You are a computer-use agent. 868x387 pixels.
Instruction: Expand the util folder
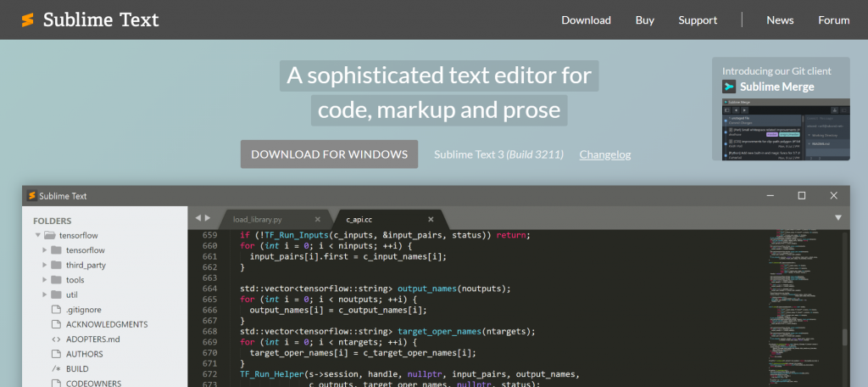click(45, 294)
